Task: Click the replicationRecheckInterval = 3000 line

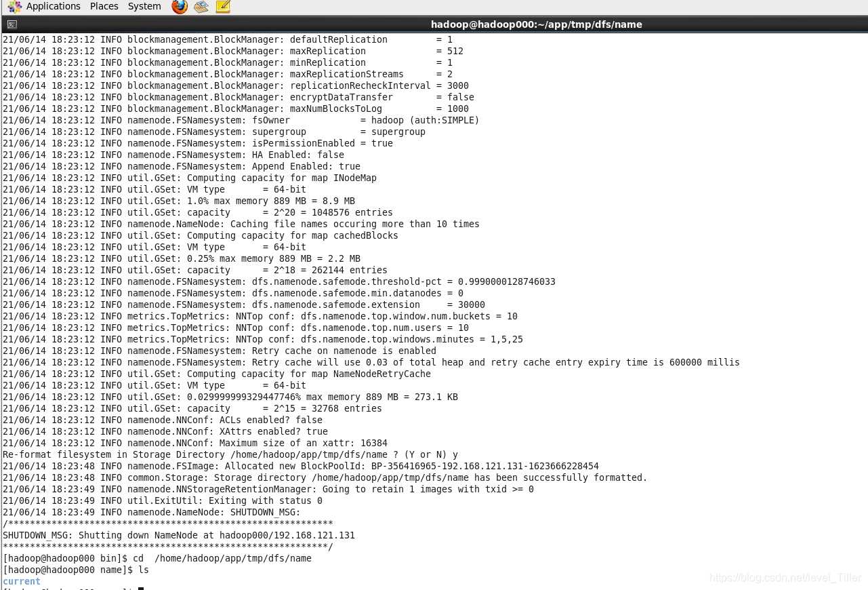Action: coord(236,85)
